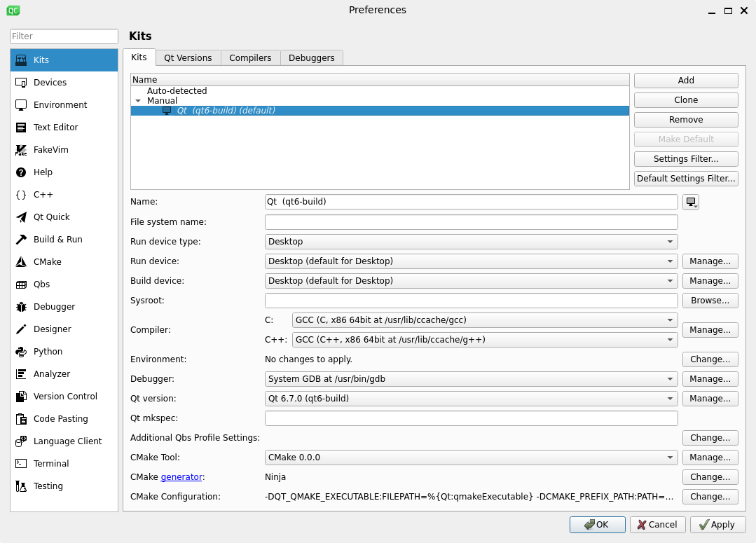Open the FakeVim settings icon
Image resolution: width=756 pixels, height=543 pixels.
[21, 149]
